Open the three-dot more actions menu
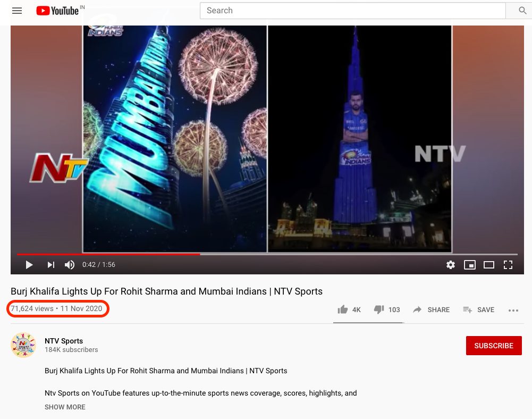This screenshot has height=419, width=532. pyautogui.click(x=513, y=311)
